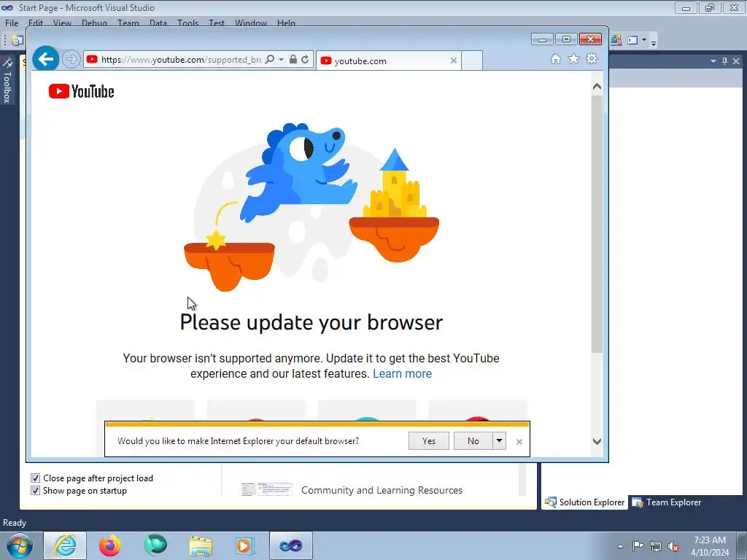Click the muted volume tray icon
The image size is (747, 560).
click(673, 546)
